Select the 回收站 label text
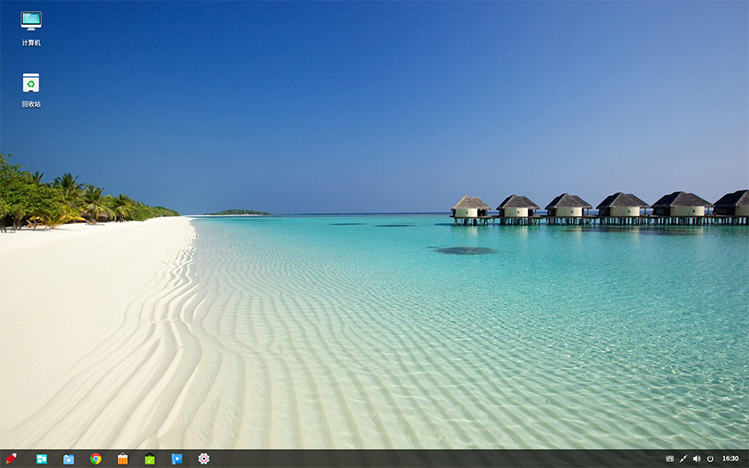Viewport: 749px width, 468px height. [31, 104]
